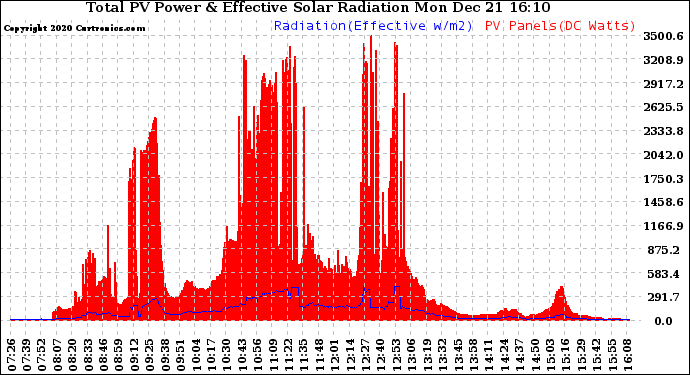The height and width of the screenshot is (375, 690).
Task: Click the 08:46 time label
Action: [103, 355]
